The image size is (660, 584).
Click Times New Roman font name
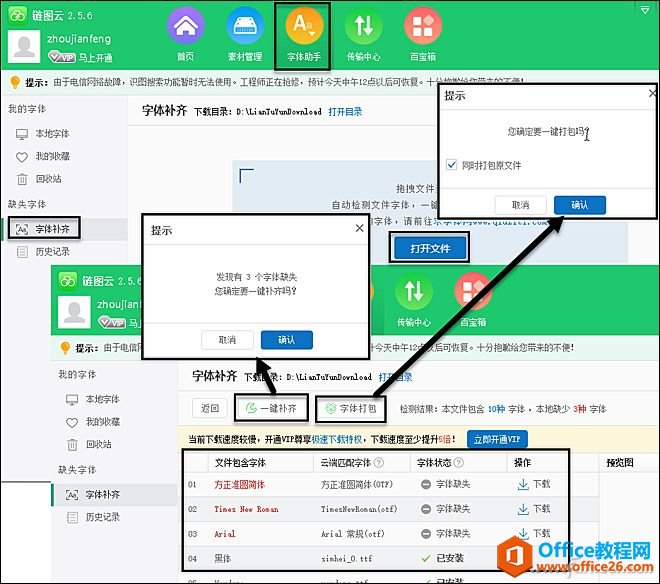(x=246, y=509)
